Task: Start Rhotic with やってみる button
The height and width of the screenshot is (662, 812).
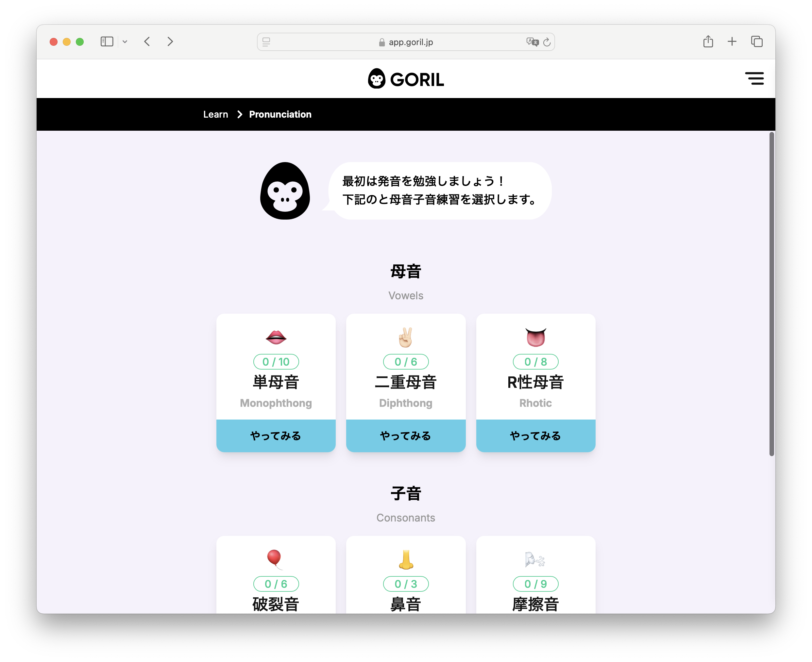Action: click(535, 436)
